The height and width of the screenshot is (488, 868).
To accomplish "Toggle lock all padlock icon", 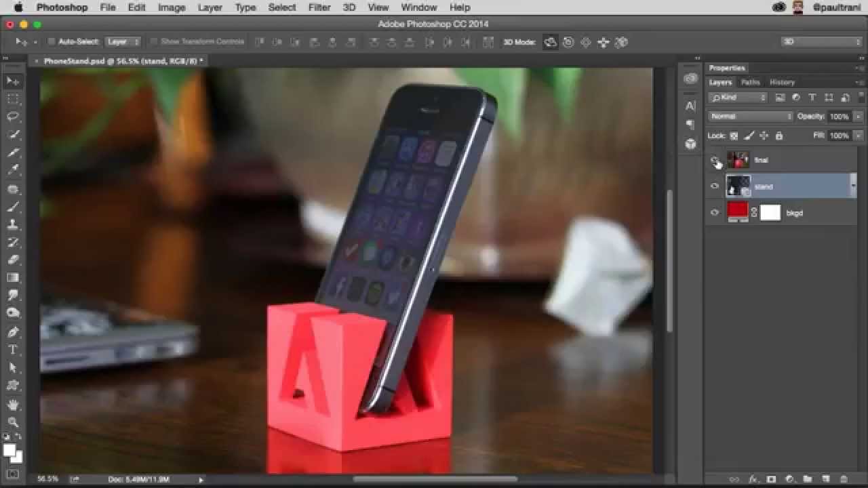I will tap(778, 136).
